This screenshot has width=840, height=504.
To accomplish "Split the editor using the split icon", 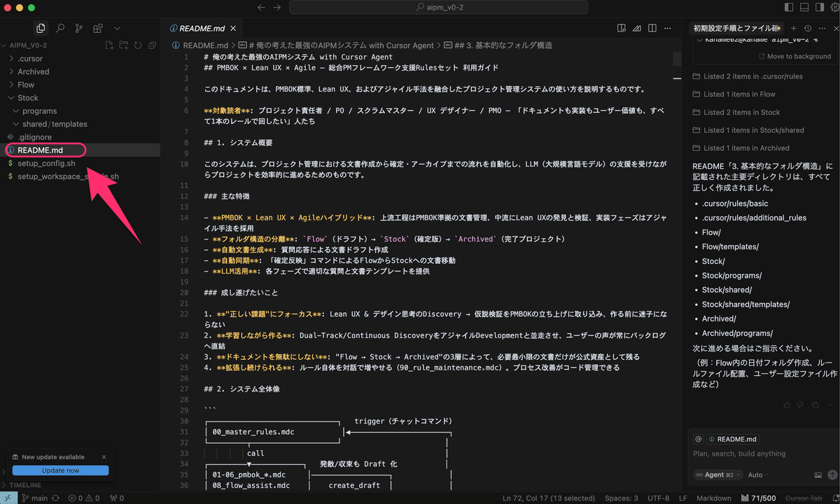I will pyautogui.click(x=652, y=28).
